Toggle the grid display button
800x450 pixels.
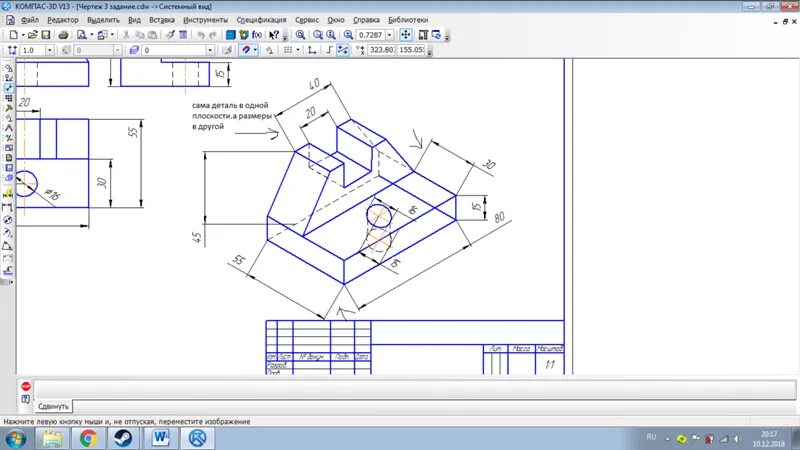(x=288, y=50)
